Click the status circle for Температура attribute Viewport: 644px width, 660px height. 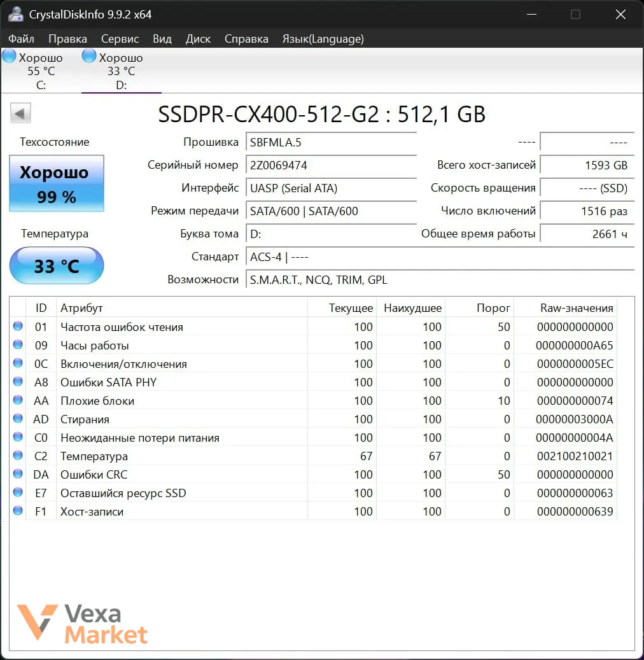(x=18, y=456)
